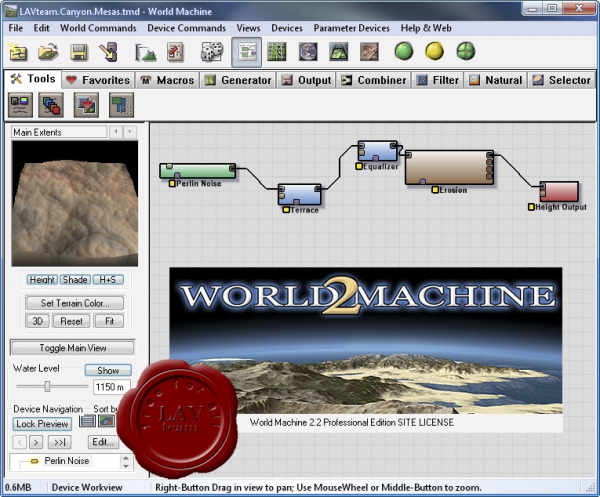Switch to the Generator tab
Image resolution: width=600 pixels, height=497 pixels.
[x=238, y=80]
